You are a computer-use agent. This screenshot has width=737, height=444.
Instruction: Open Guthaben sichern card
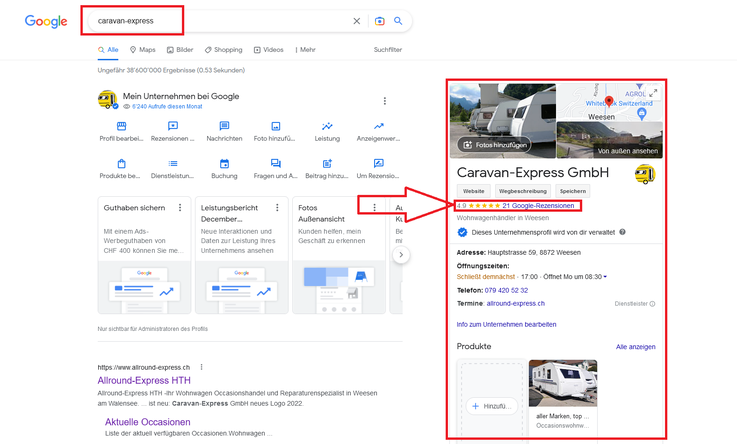pyautogui.click(x=144, y=255)
